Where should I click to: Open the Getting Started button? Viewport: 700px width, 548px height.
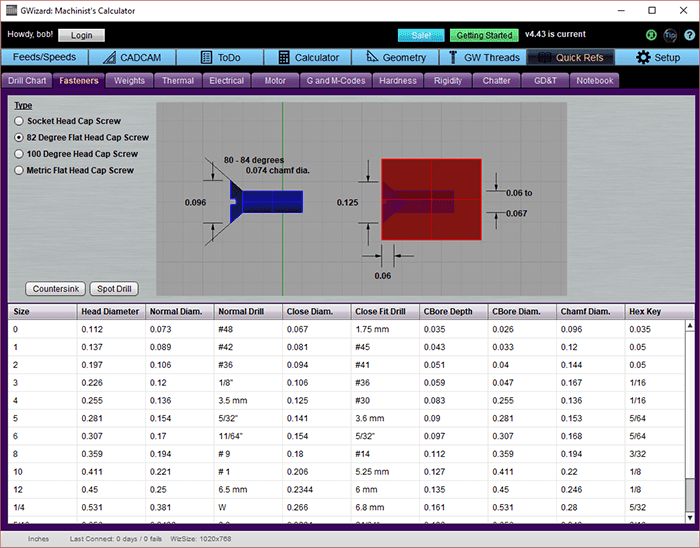pos(484,35)
